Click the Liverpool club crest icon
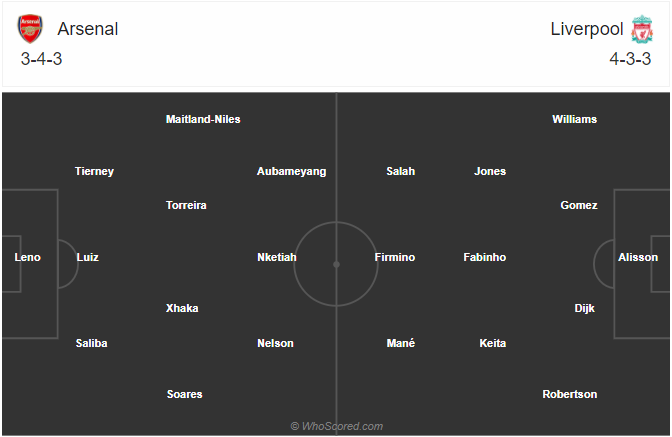Image resolution: width=672 pixels, height=437 pixels. pos(642,29)
